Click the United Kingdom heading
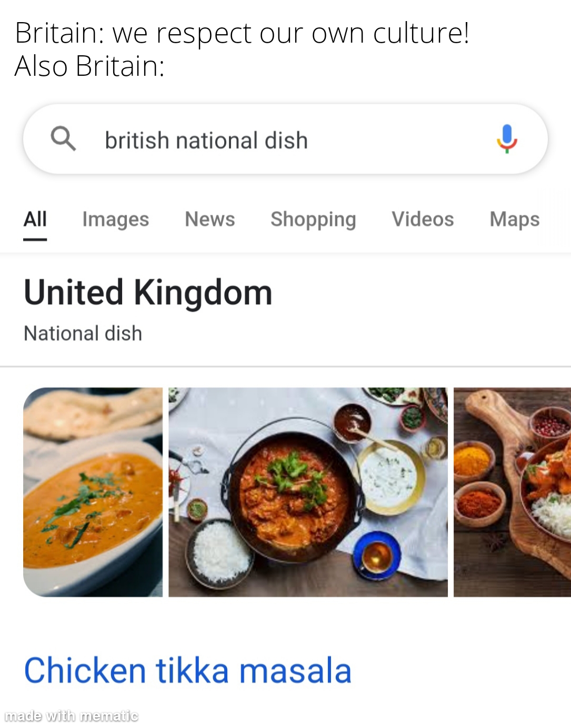Image resolution: width=571 pixels, height=728 pixels. (x=148, y=293)
